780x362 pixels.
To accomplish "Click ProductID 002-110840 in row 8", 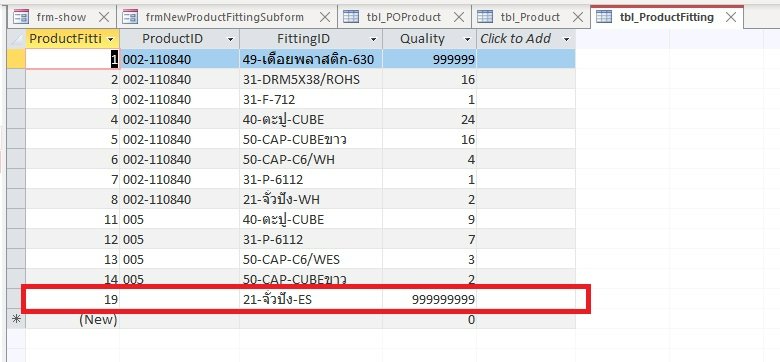I will point(180,199).
